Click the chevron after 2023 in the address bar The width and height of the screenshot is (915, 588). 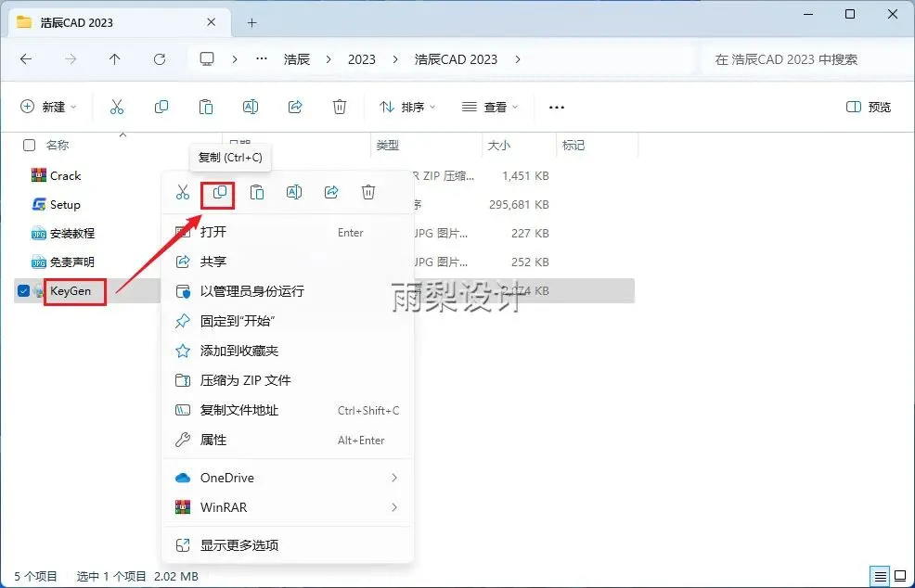[x=396, y=59]
